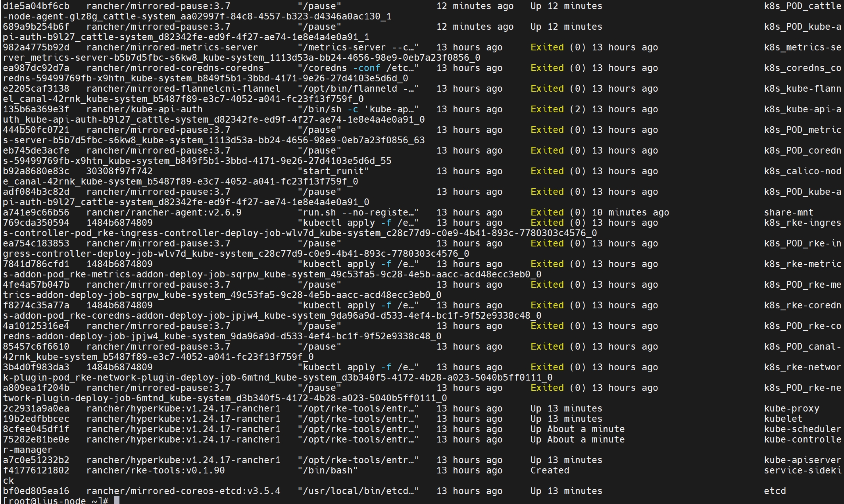Click Up 12 minutes on d1e5a04bf6cb row
The image size is (844, 504).
567,6
